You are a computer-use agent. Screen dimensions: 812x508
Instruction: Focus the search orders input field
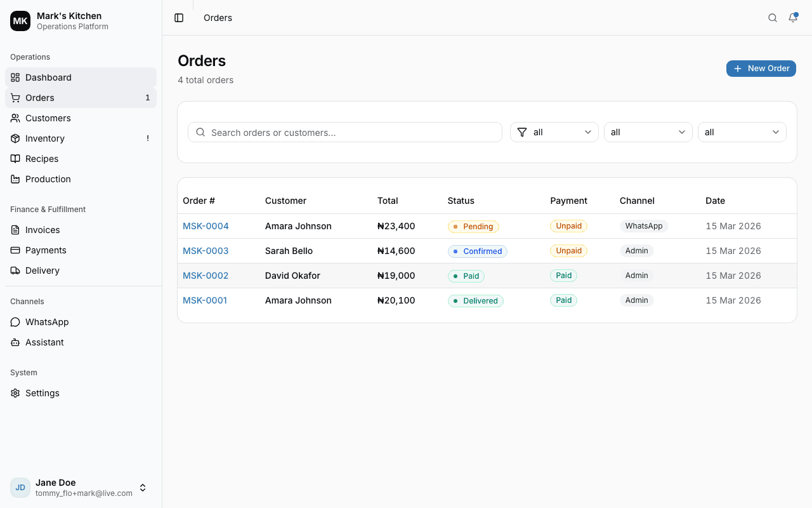click(x=345, y=132)
